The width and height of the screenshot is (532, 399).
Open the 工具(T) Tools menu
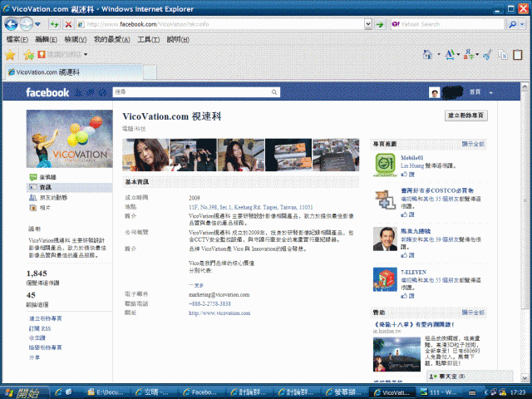pos(148,39)
